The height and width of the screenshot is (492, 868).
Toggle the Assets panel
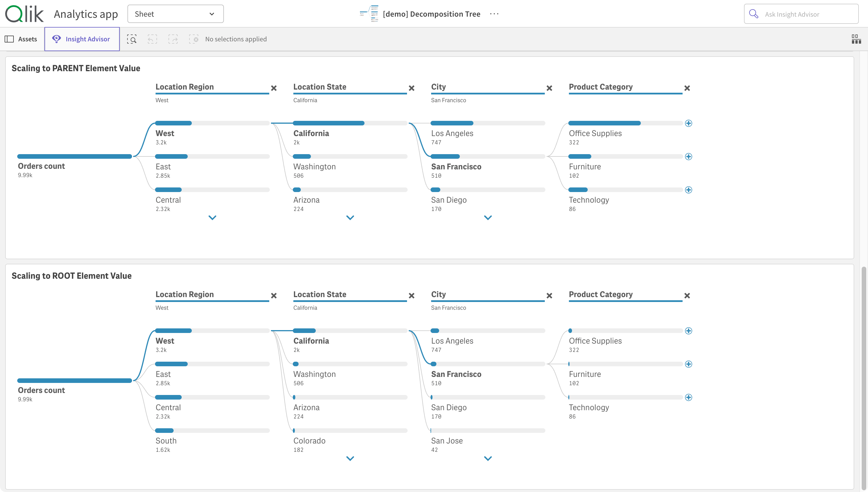point(21,39)
